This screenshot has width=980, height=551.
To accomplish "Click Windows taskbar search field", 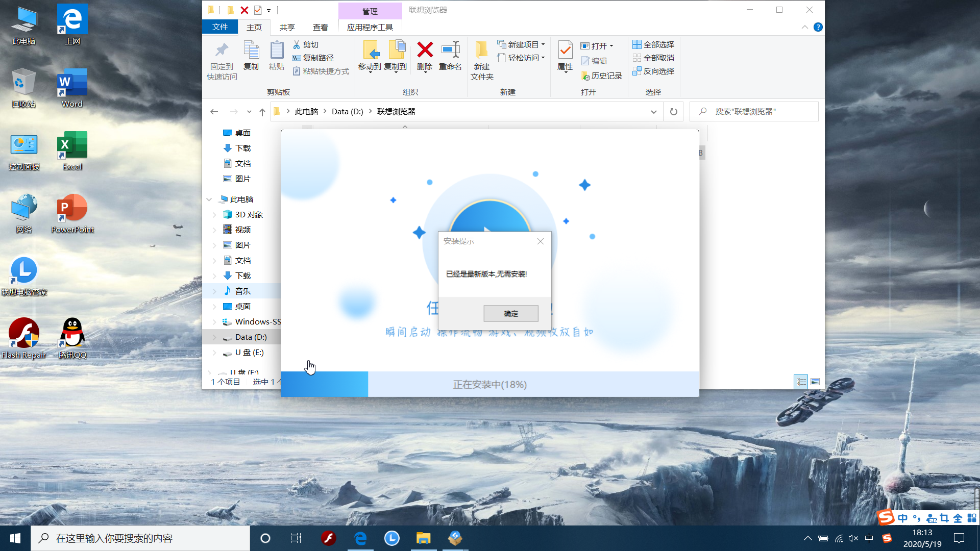I will point(140,538).
